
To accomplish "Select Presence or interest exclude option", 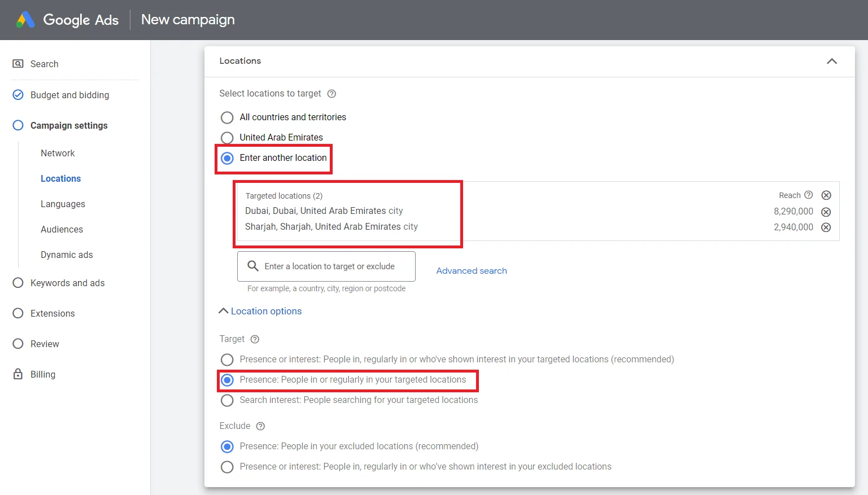I will pos(227,467).
